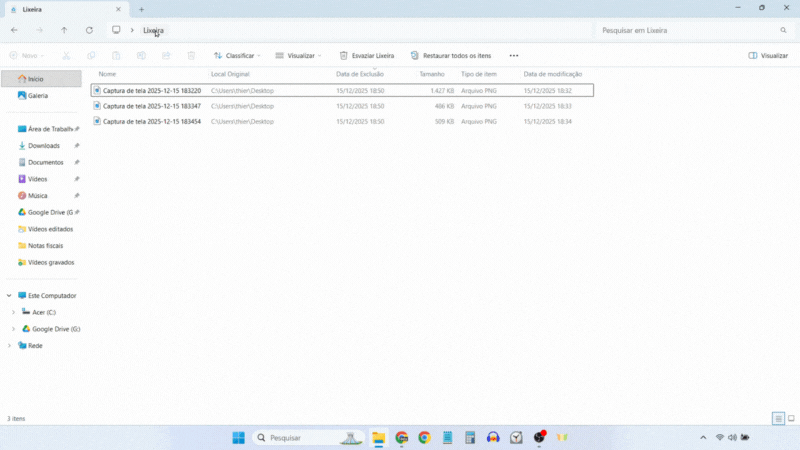Expand the Rede tree node
Image resolution: width=800 pixels, height=450 pixels.
tap(9, 345)
